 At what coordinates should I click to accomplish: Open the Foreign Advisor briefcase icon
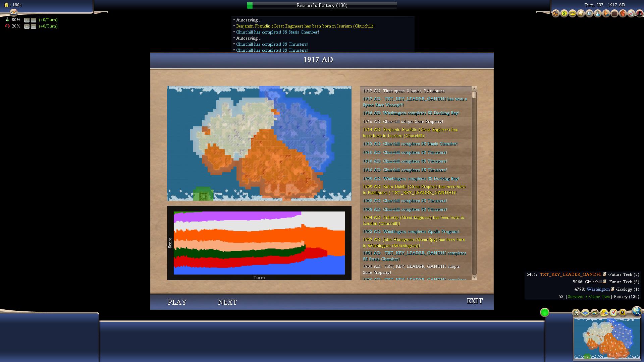pyautogui.click(x=614, y=13)
